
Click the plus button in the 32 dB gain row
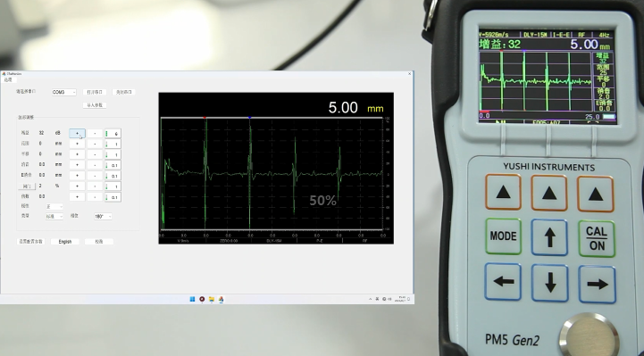click(77, 133)
